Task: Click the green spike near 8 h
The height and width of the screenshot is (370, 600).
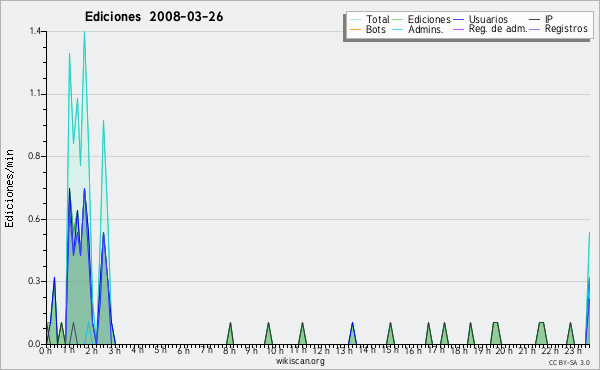Action: pyautogui.click(x=230, y=334)
